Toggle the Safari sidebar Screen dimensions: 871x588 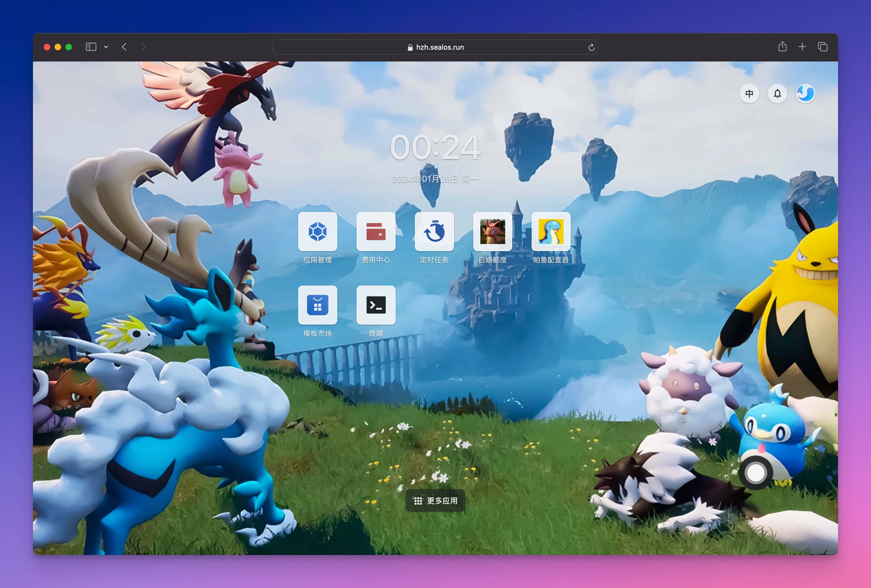(91, 47)
